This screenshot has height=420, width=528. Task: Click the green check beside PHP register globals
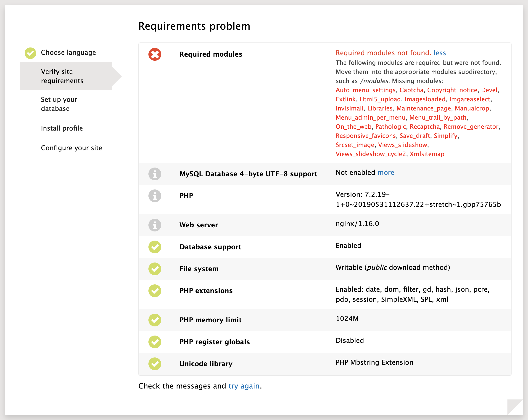[x=155, y=342]
